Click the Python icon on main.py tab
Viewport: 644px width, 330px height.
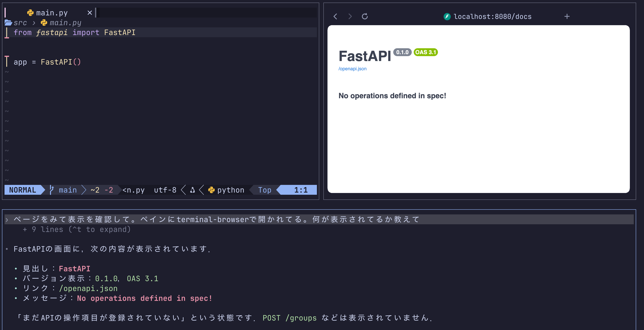coord(30,13)
